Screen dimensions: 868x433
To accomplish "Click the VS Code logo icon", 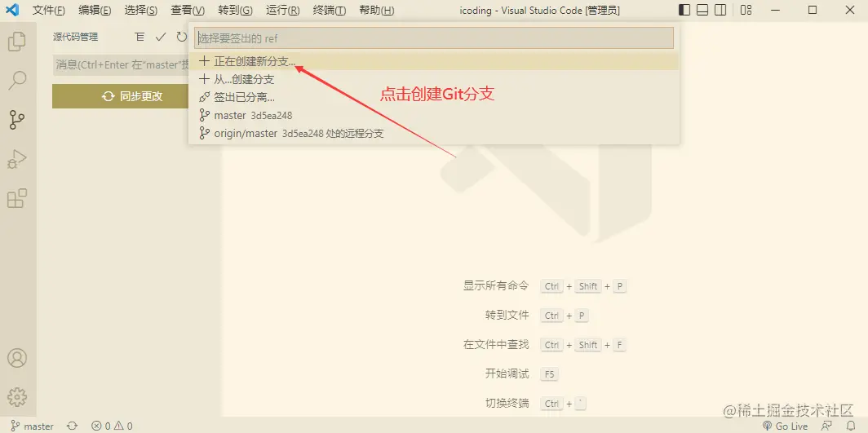I will pos(12,10).
